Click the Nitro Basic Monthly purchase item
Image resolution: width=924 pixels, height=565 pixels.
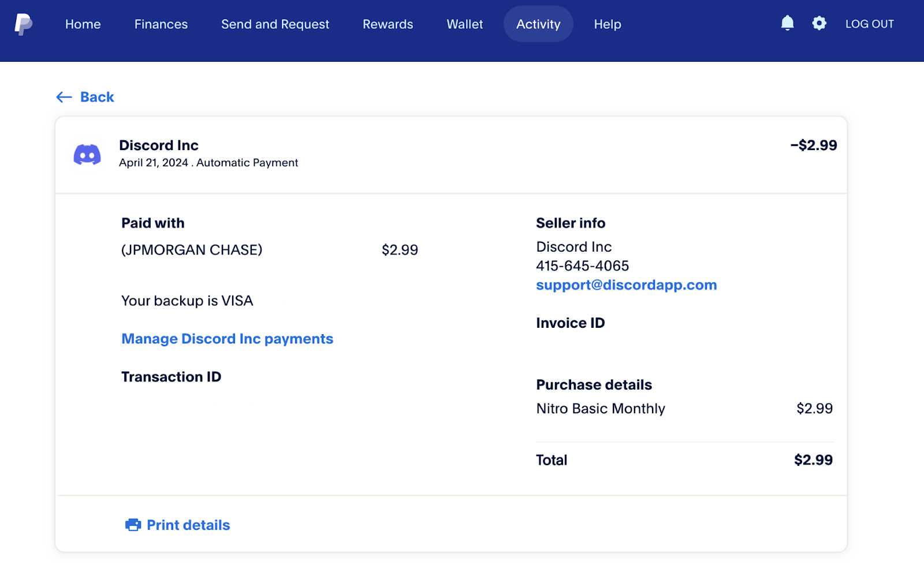[x=601, y=409]
